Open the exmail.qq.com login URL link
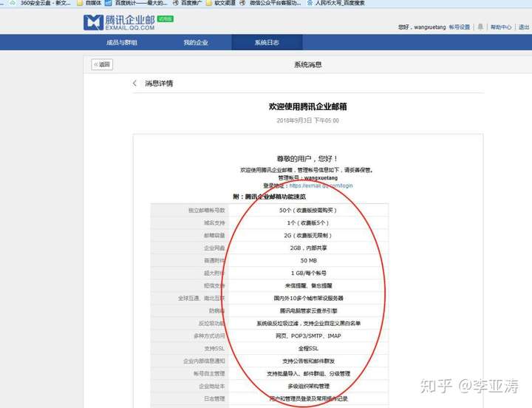The width and height of the screenshot is (532, 408). [x=321, y=186]
